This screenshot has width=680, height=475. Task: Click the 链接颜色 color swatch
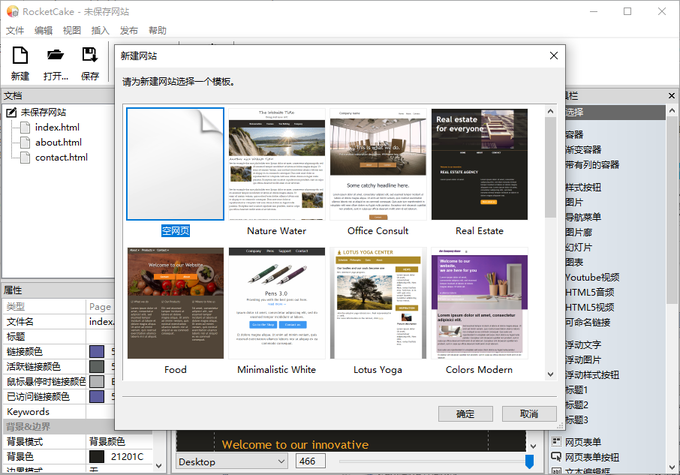point(97,352)
